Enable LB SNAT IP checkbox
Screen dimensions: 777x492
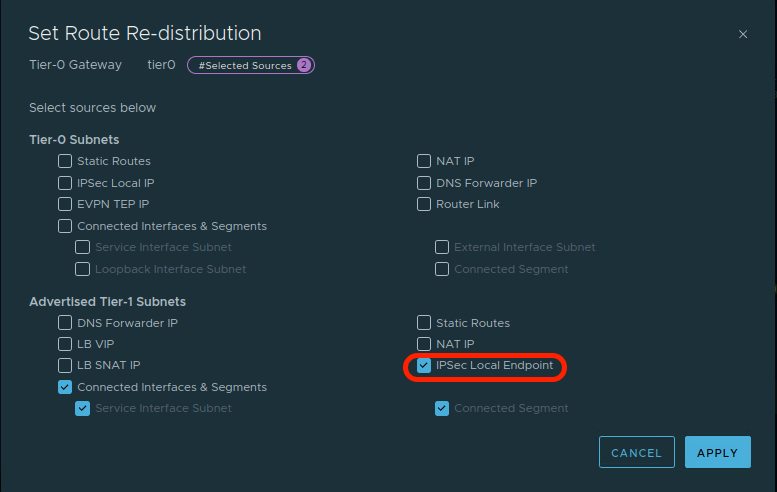point(65,366)
